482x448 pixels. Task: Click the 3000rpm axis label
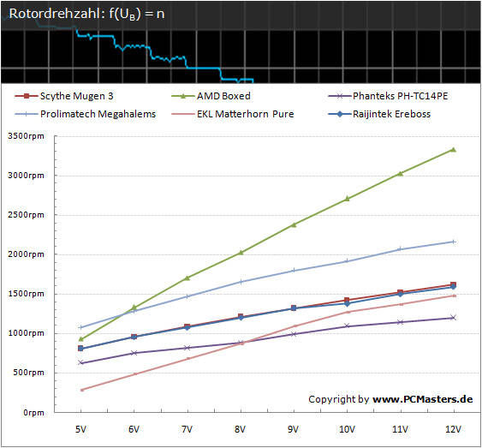pyautogui.click(x=27, y=176)
